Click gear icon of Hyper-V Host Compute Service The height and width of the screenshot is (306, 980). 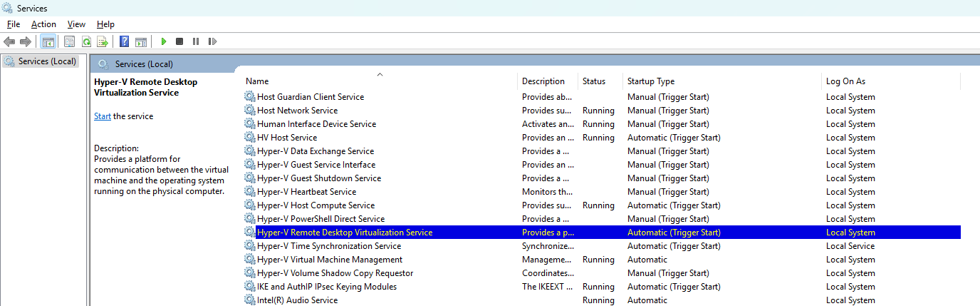pyautogui.click(x=250, y=205)
